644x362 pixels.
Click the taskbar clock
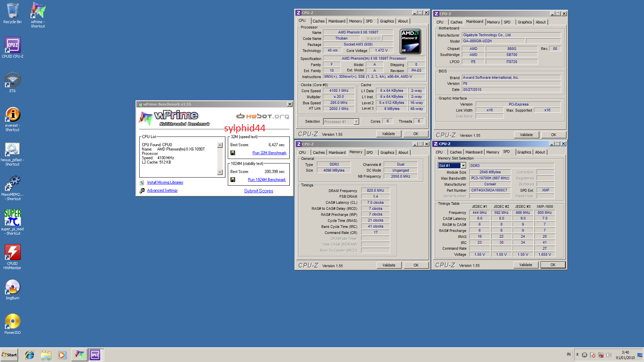pos(625,355)
